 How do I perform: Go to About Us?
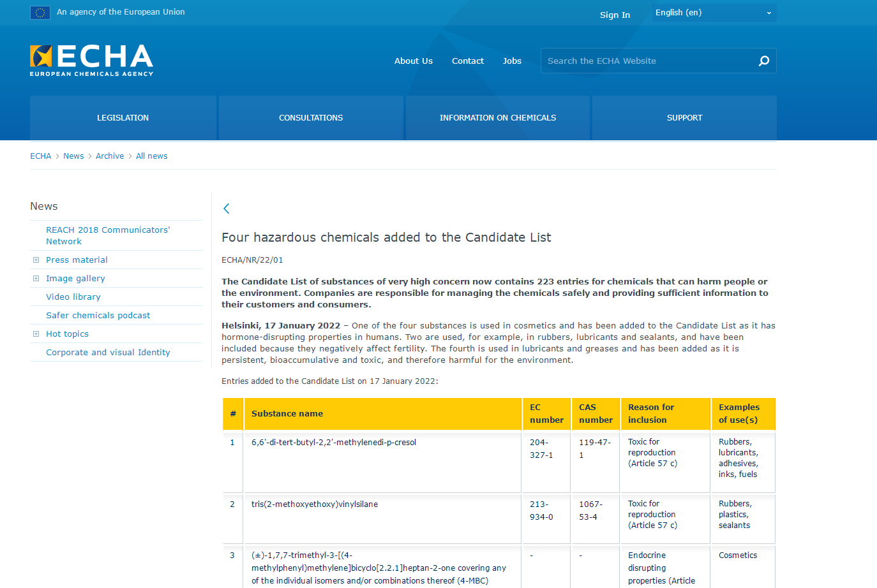(414, 61)
